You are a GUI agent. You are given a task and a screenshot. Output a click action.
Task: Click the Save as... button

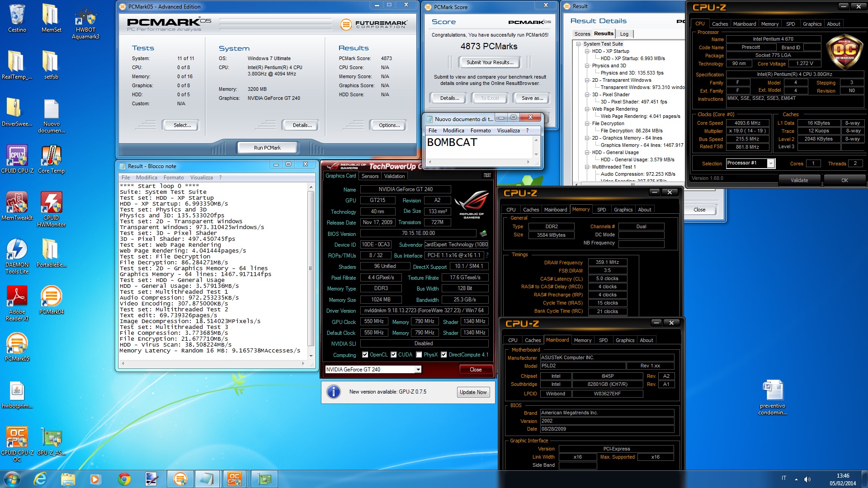(532, 98)
